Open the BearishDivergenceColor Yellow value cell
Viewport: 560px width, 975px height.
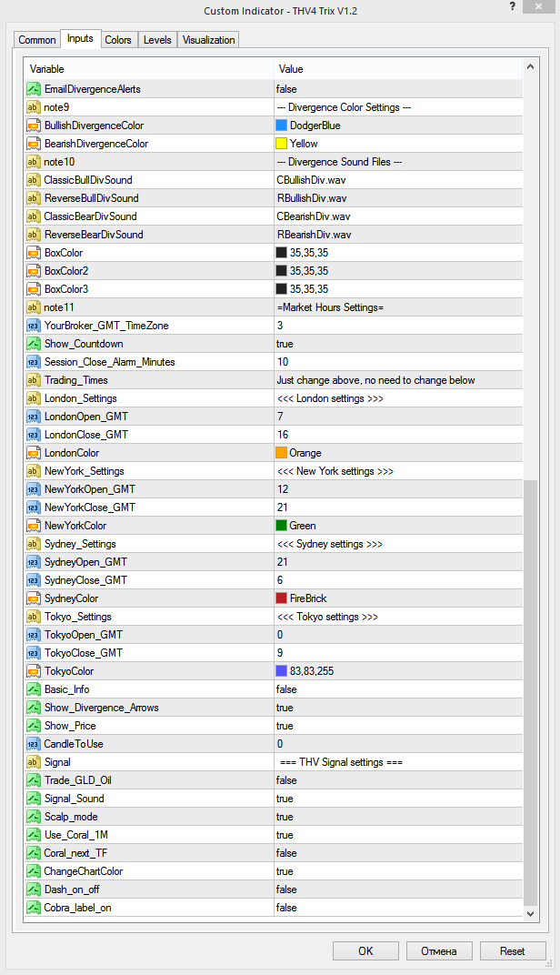point(398,144)
